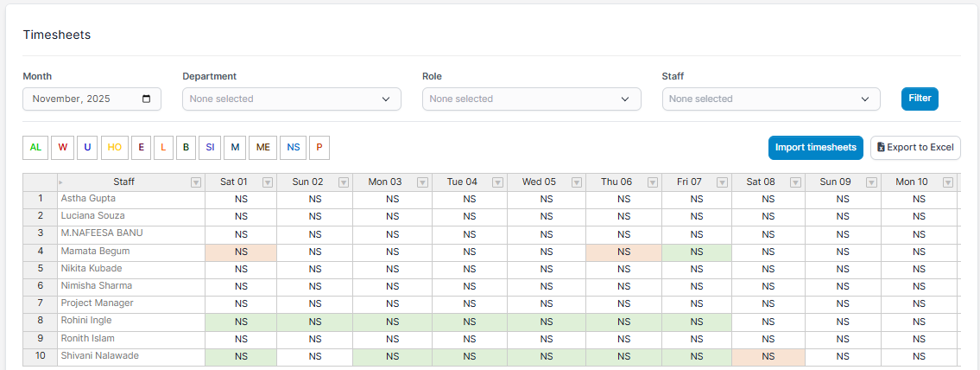Open the Wed 05 column filter arrow
The height and width of the screenshot is (370, 980).
tap(576, 182)
